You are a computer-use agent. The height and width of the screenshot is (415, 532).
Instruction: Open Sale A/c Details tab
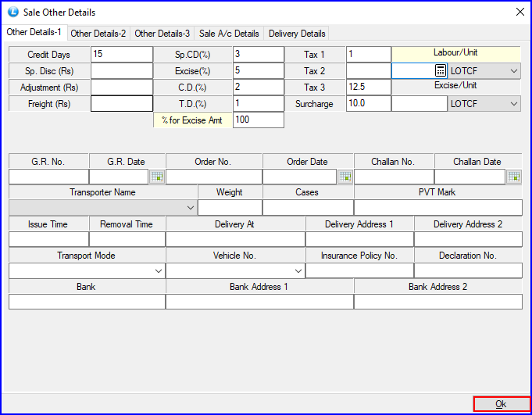(229, 34)
